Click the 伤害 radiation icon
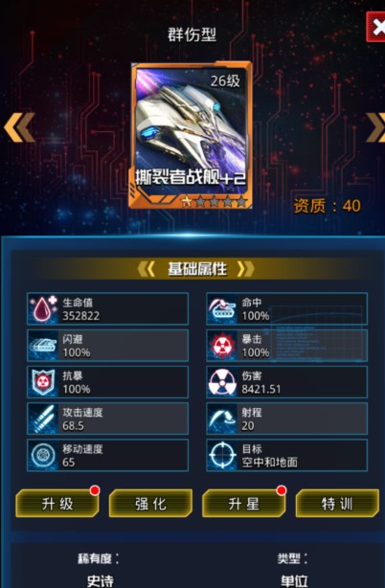 222,382
